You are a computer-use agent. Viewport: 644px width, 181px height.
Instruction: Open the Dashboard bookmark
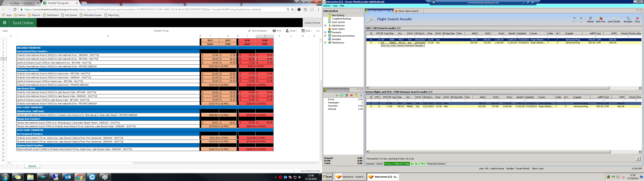coord(51,15)
